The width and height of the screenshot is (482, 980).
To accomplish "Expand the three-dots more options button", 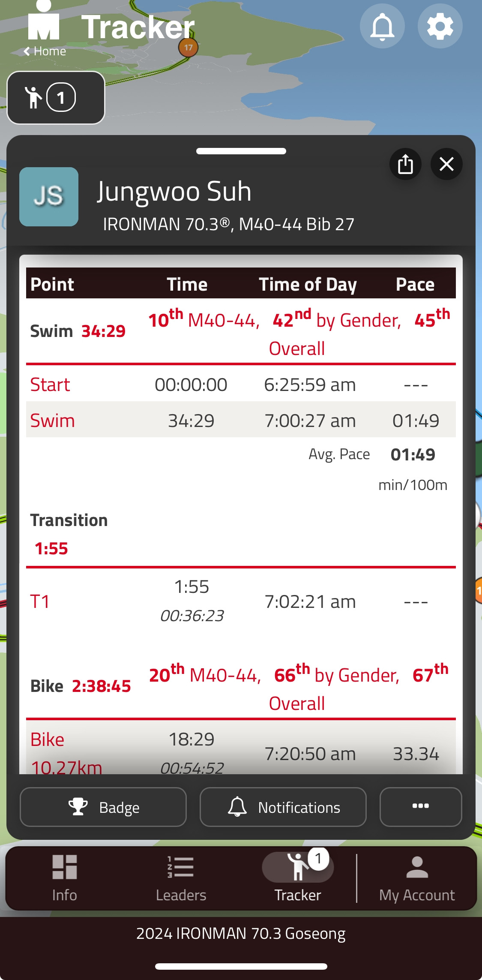I will tap(421, 807).
